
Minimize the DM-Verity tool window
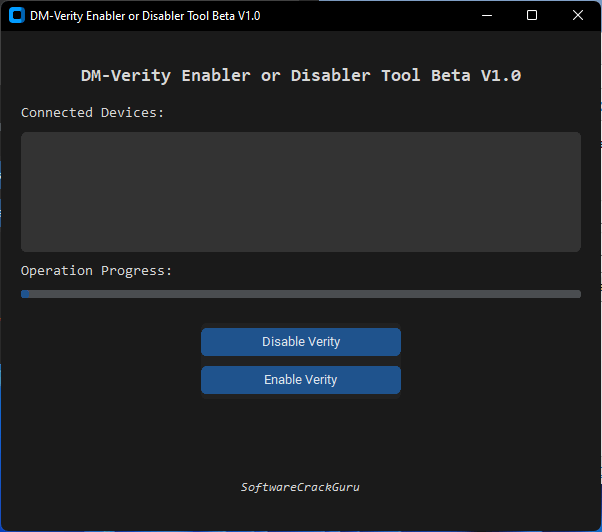487,15
